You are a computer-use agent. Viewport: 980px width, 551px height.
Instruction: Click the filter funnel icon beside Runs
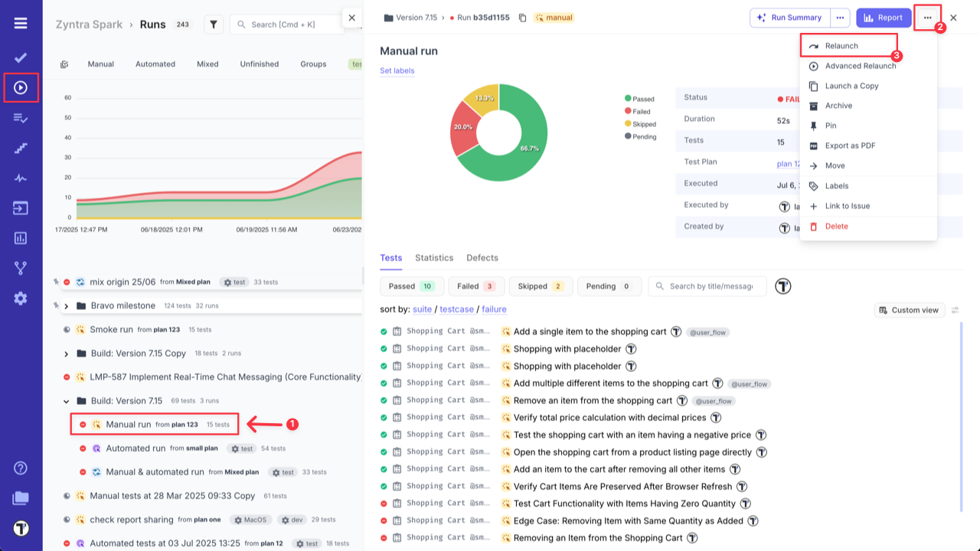(x=213, y=24)
